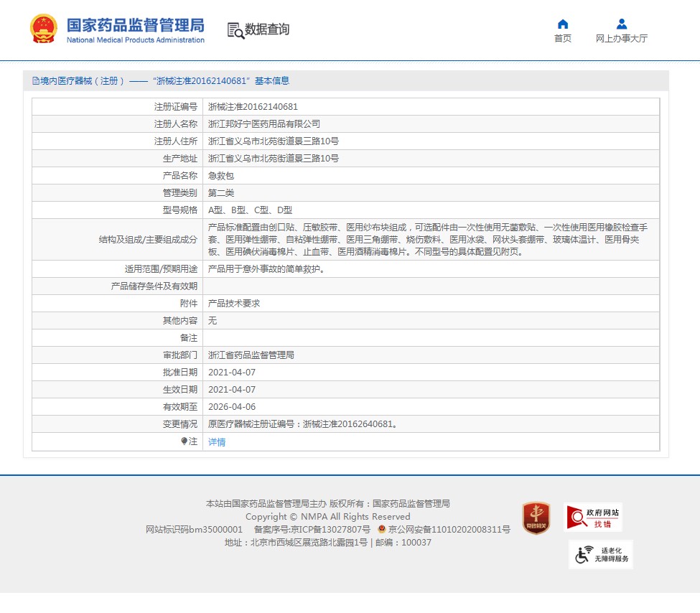This screenshot has width=700, height=613.
Task: Select A型、B型、C型、D型 specification value
Action: (250, 210)
